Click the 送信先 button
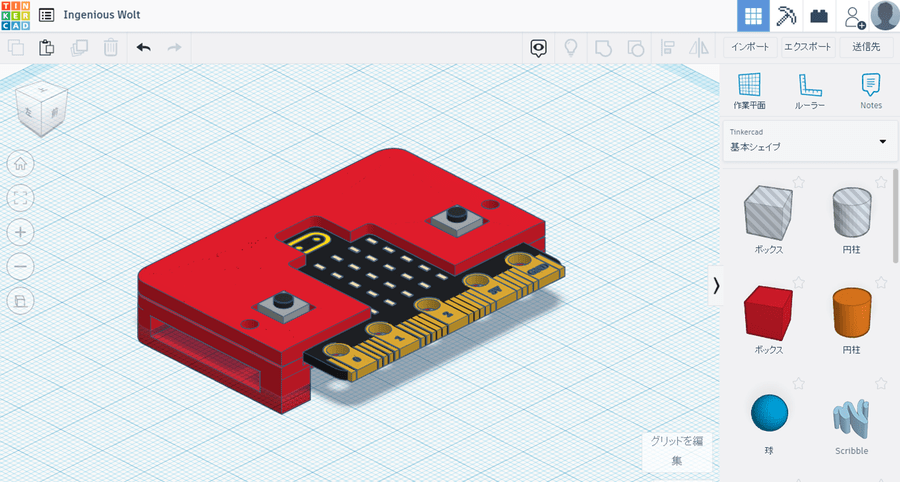The image size is (900, 482). (866, 47)
